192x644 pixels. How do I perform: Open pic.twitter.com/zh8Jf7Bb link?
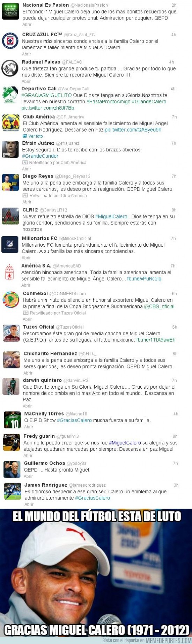pos(47,108)
